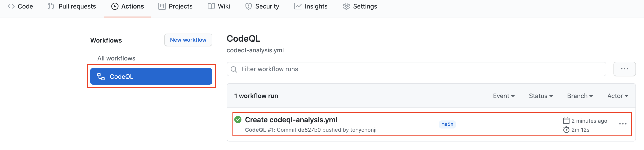The width and height of the screenshot is (644, 150).
Task: Click the CodeQL page heading
Action: (x=243, y=39)
